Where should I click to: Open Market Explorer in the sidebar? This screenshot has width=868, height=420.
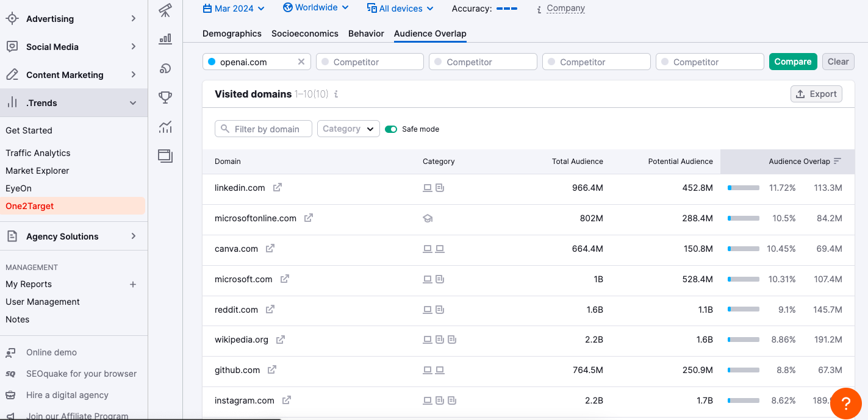(x=37, y=171)
